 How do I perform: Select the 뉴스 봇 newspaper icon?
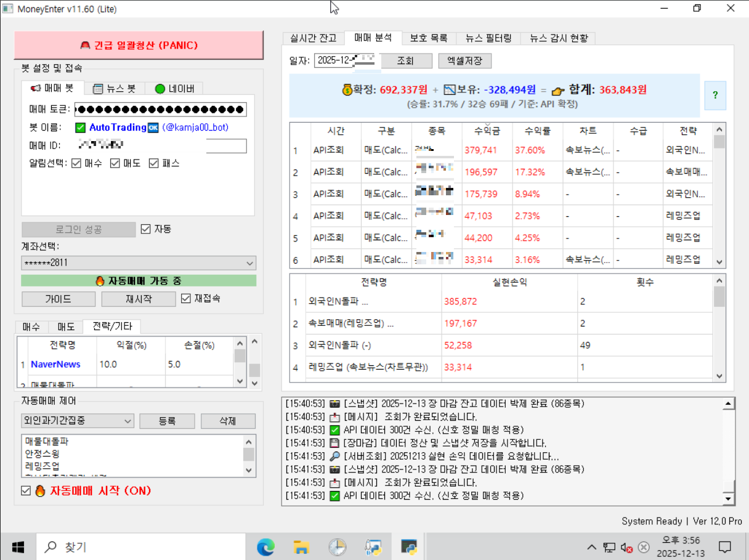click(98, 88)
